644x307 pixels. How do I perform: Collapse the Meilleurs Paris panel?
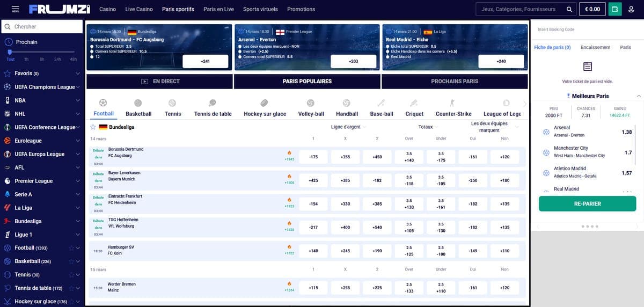click(x=639, y=96)
